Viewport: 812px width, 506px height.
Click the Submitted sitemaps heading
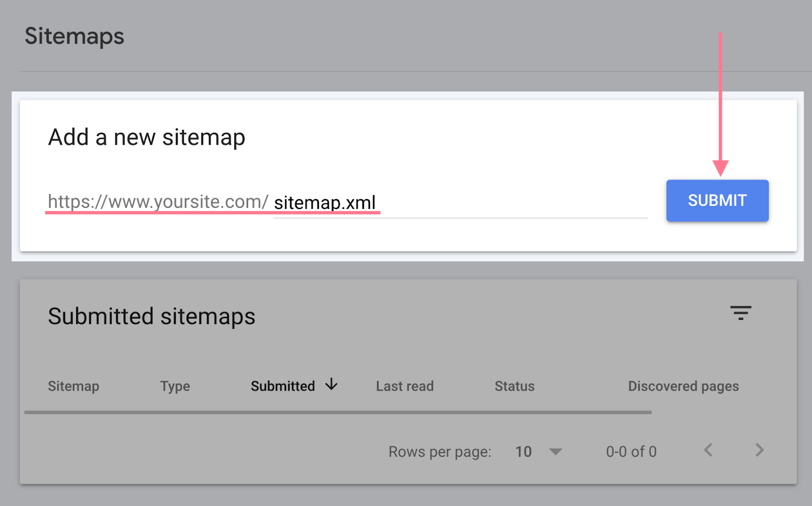[x=151, y=316]
